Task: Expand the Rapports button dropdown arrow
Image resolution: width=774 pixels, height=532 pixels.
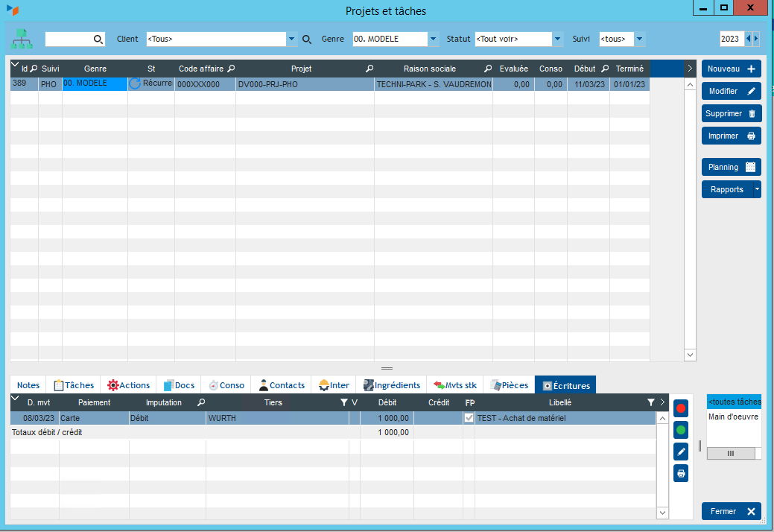Action: [758, 189]
